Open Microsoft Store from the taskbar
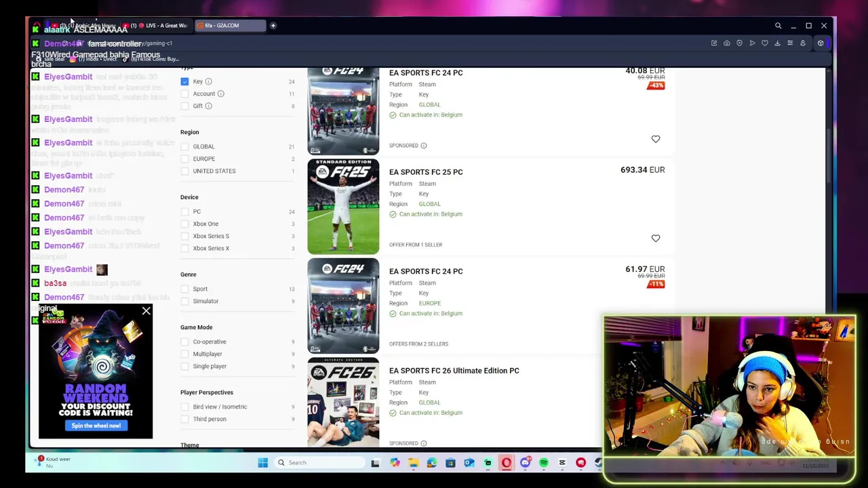This screenshot has width=868, height=488. (x=450, y=463)
